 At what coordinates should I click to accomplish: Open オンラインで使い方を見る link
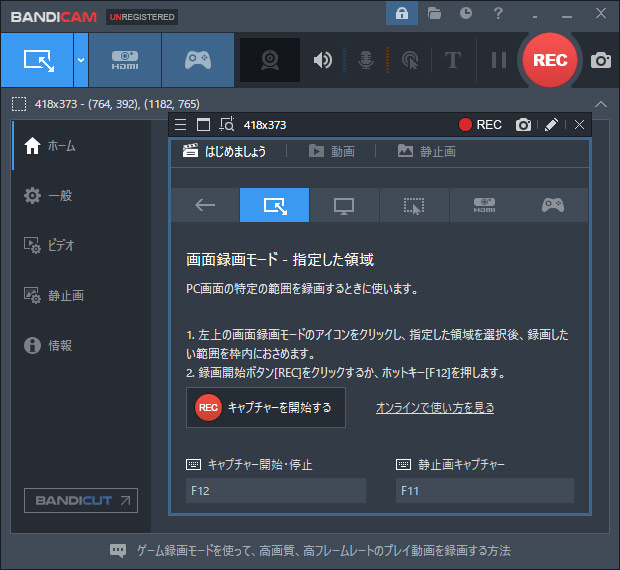click(435, 408)
